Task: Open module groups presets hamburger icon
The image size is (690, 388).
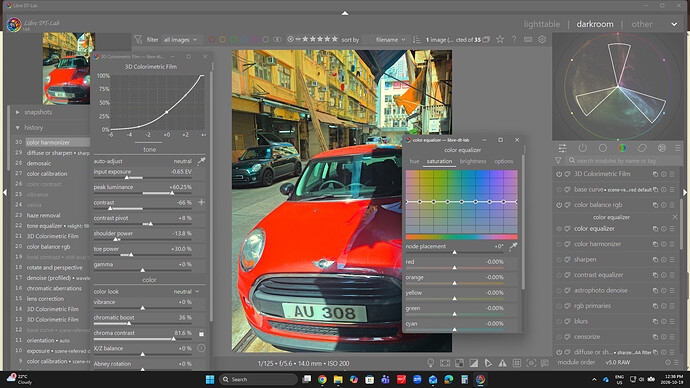Action: [678, 148]
